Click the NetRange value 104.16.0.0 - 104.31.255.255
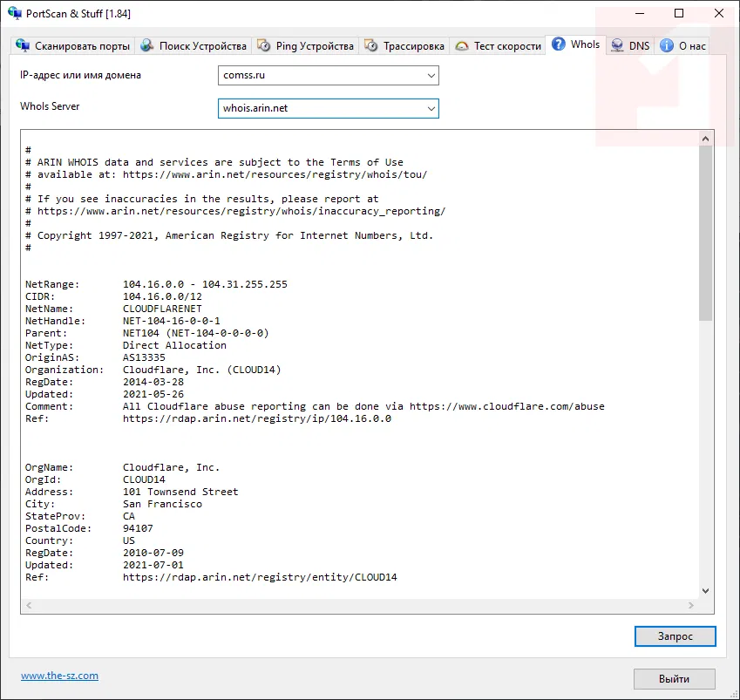740x700 pixels. pos(205,284)
